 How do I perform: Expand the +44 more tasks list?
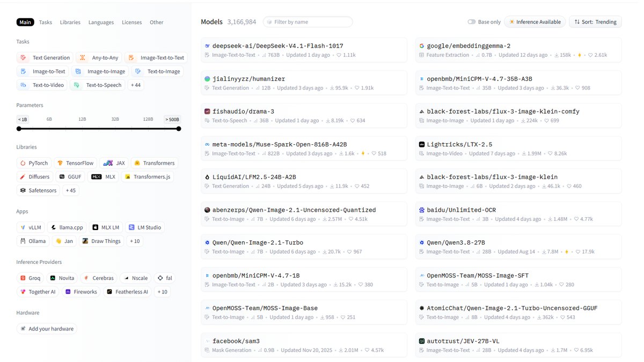point(136,85)
